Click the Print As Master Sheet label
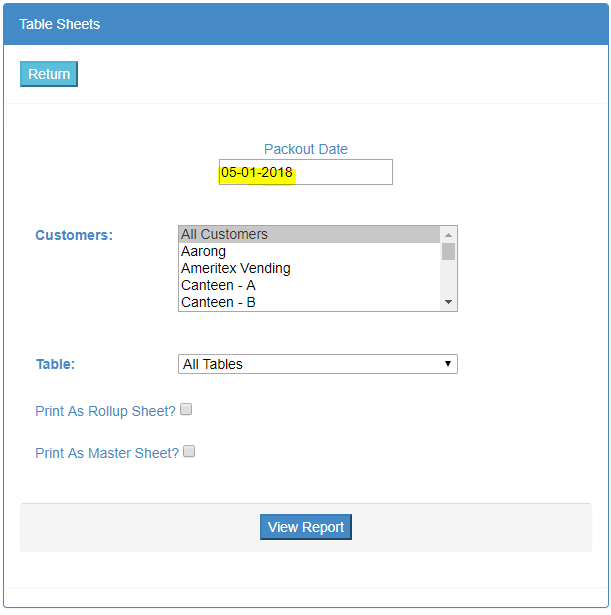 pyautogui.click(x=107, y=453)
